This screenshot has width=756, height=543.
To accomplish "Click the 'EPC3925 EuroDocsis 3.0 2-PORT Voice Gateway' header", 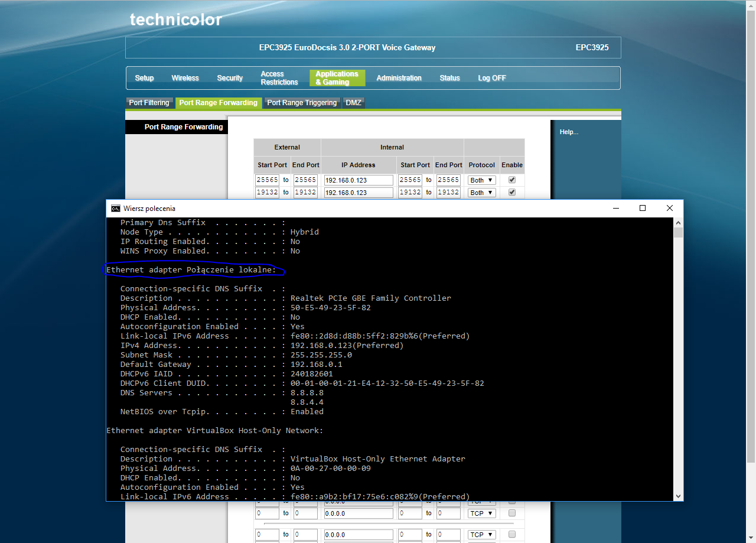I will (347, 48).
